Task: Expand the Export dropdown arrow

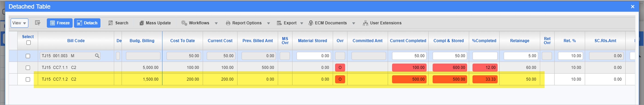Action: (302, 23)
